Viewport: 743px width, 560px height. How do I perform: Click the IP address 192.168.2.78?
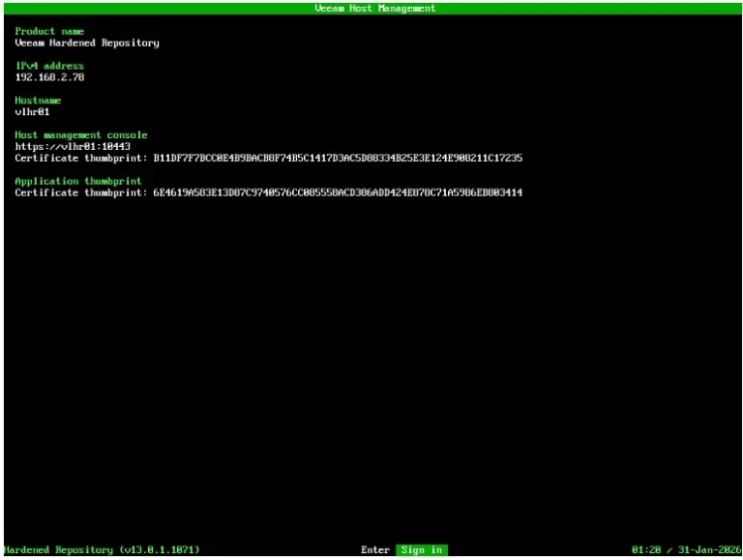pos(49,77)
